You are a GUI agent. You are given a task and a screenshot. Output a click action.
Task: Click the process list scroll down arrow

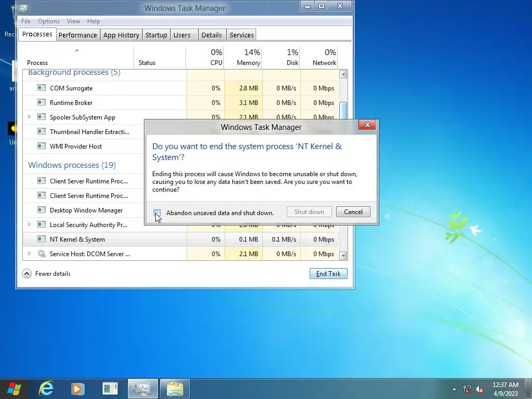click(x=343, y=256)
